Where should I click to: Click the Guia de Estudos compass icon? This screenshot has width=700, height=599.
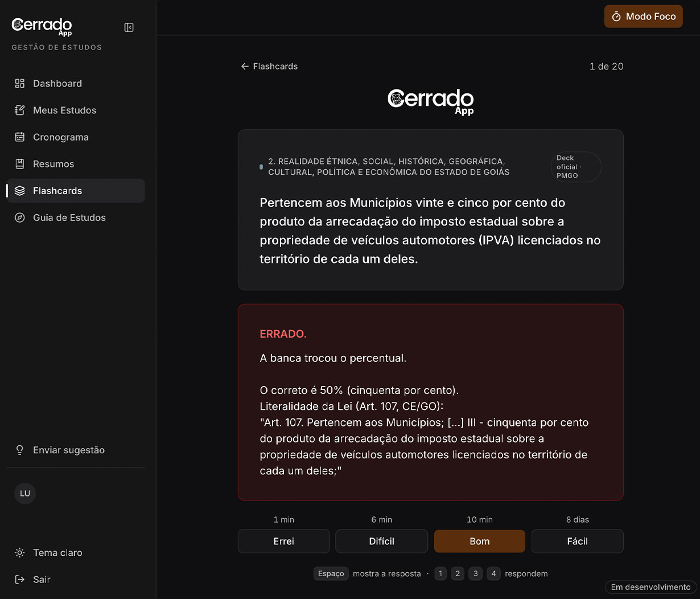tap(20, 218)
